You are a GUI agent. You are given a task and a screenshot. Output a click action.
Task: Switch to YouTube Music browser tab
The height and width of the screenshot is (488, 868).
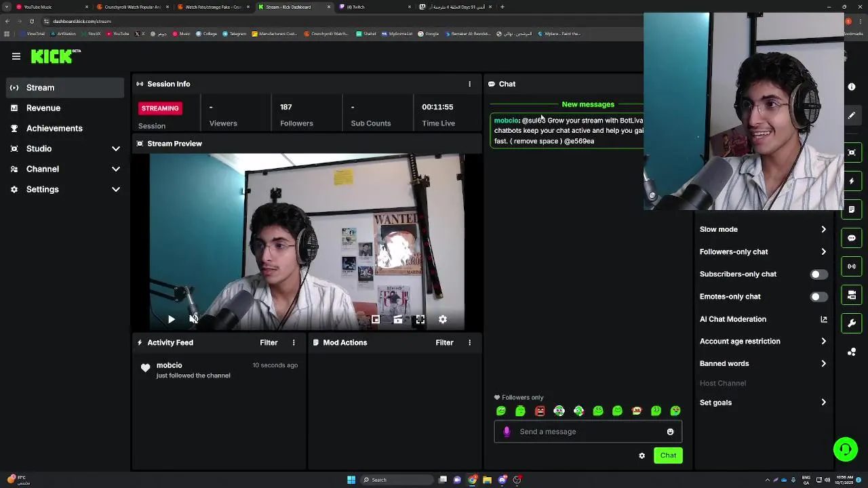(52, 7)
